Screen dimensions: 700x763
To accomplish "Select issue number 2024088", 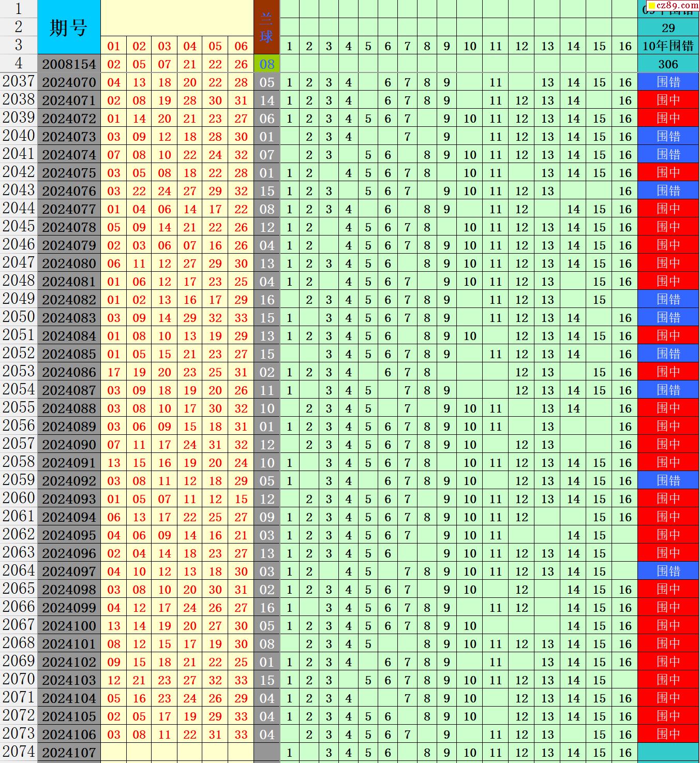I will pos(69,408).
